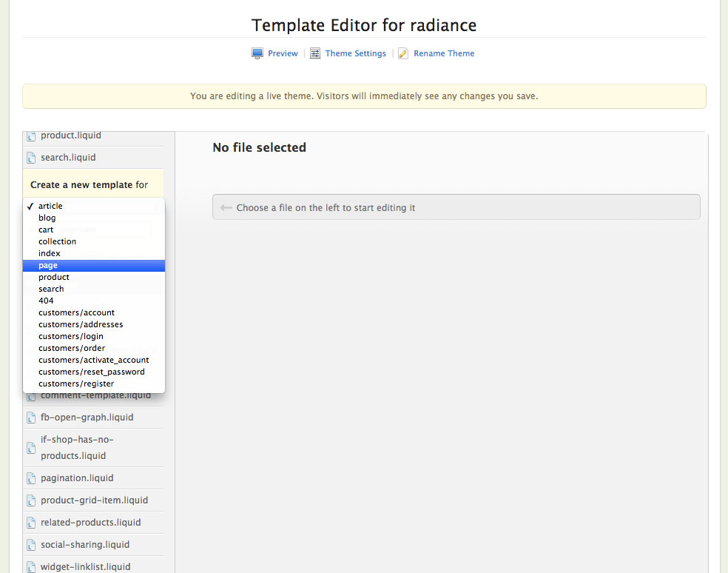Click the Rename Theme pencil icon
728x573 pixels.
tap(403, 53)
